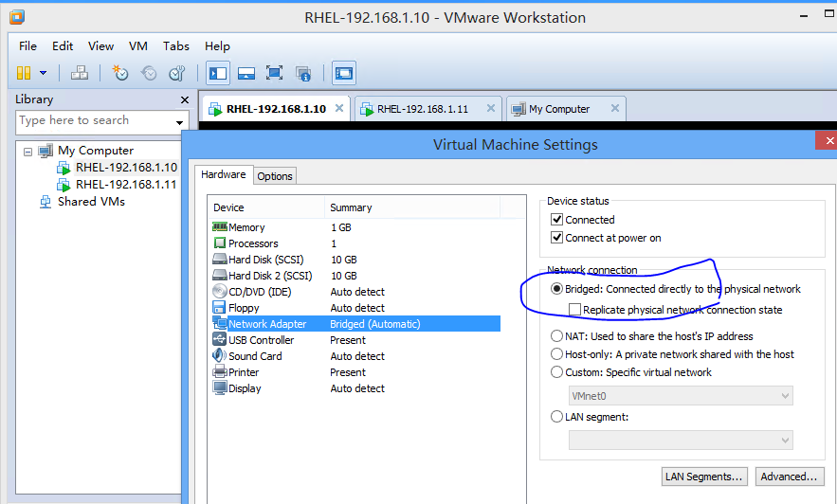Choose Host-only private network option
Image resolution: width=837 pixels, height=504 pixels.
(x=556, y=354)
